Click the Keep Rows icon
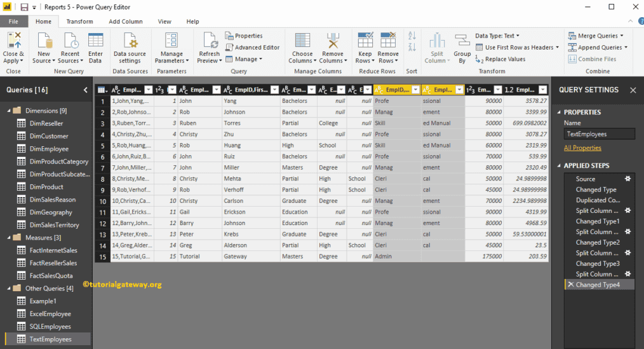Screen dimensions: 644x349 point(365,40)
